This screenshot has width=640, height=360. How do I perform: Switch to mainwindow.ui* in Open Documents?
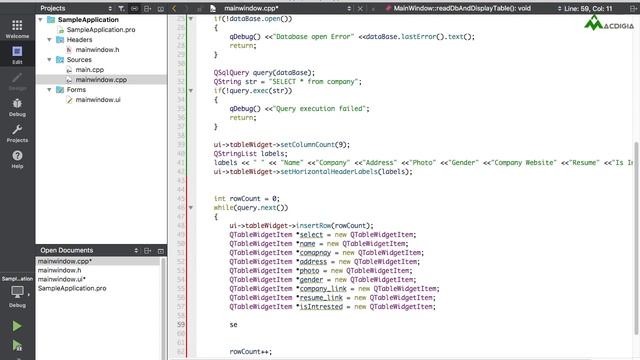tap(62, 279)
